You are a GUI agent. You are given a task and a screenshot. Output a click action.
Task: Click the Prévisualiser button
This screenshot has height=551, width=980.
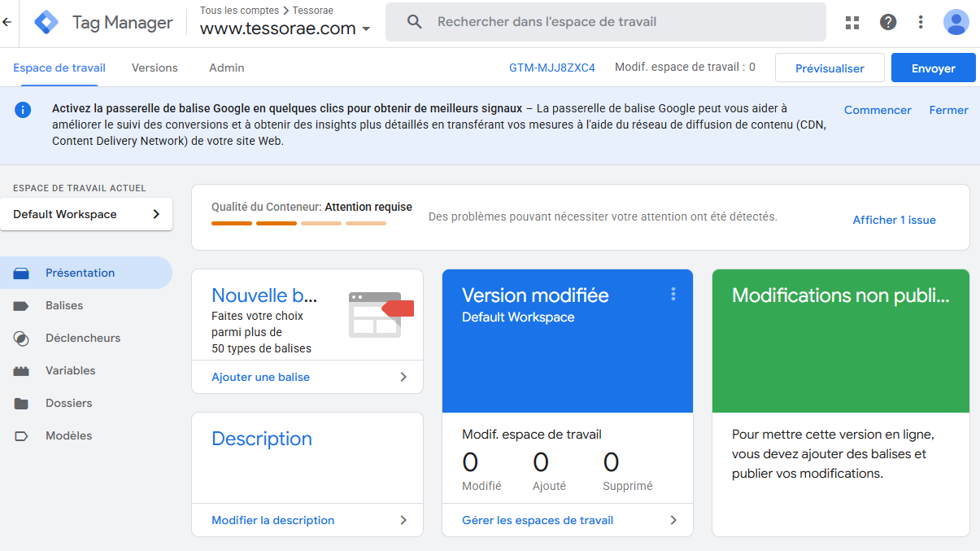pyautogui.click(x=830, y=68)
